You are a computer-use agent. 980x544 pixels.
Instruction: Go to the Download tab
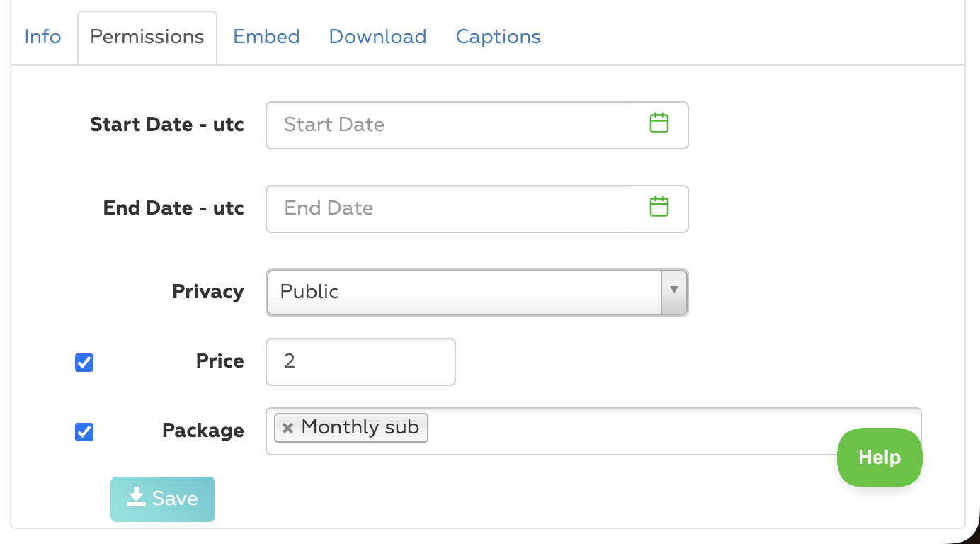[377, 37]
